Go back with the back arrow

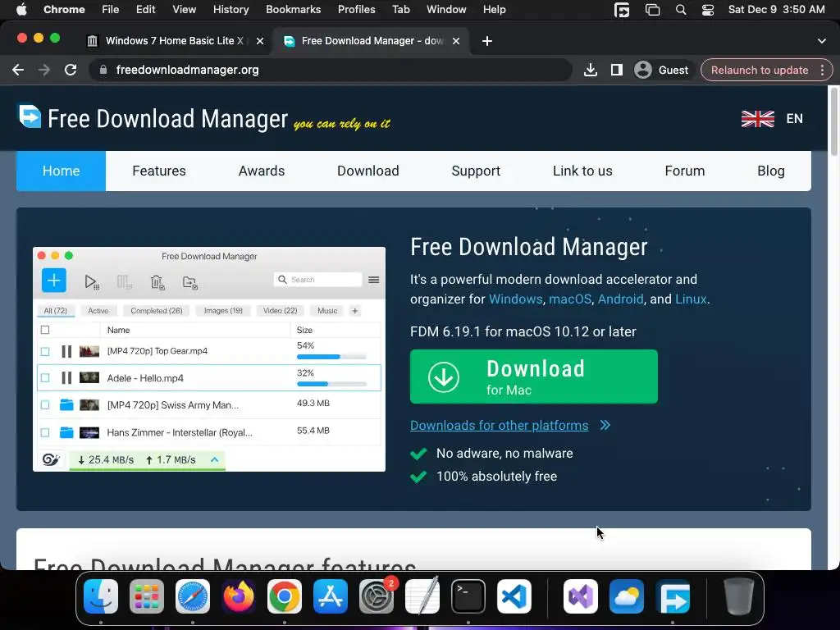pyautogui.click(x=18, y=70)
